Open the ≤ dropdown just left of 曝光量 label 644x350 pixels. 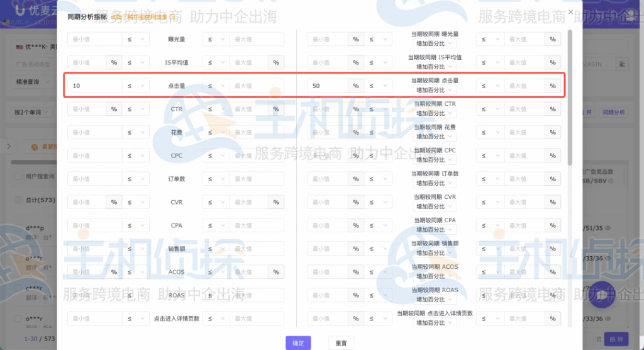point(136,39)
